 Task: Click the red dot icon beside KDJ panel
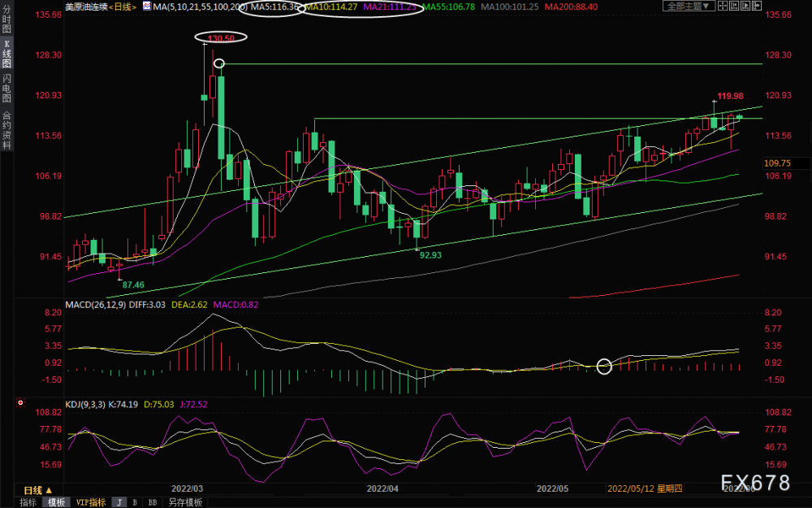point(20,402)
